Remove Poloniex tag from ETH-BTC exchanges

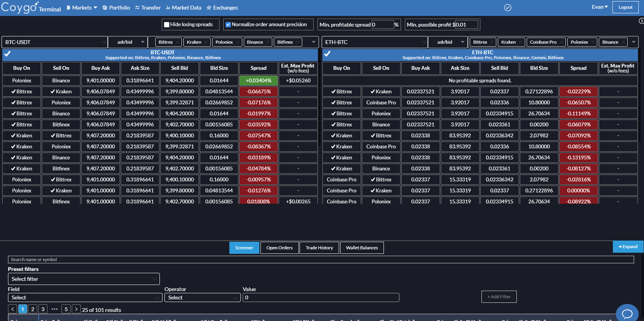coord(593,42)
